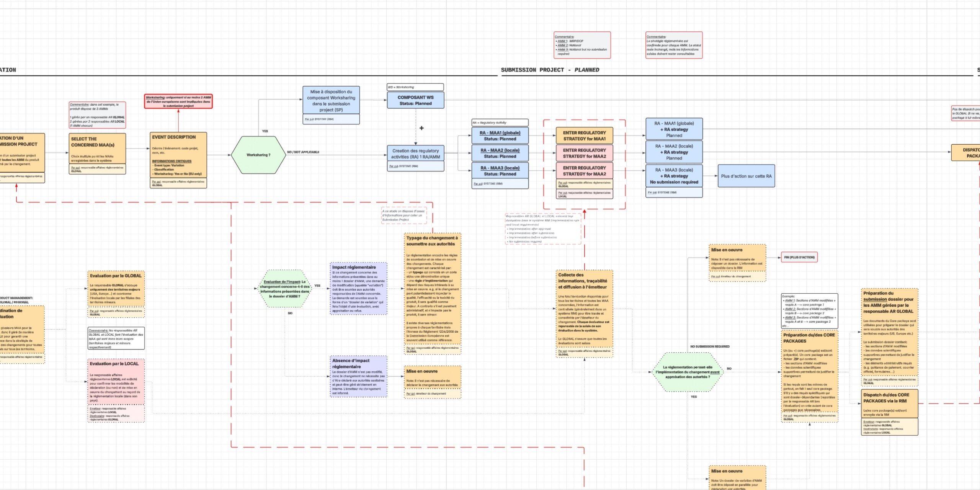980x490 pixels.
Task: Select "Dispatch du/des CORE PACKAGES via la RIM" box
Action: point(889,403)
